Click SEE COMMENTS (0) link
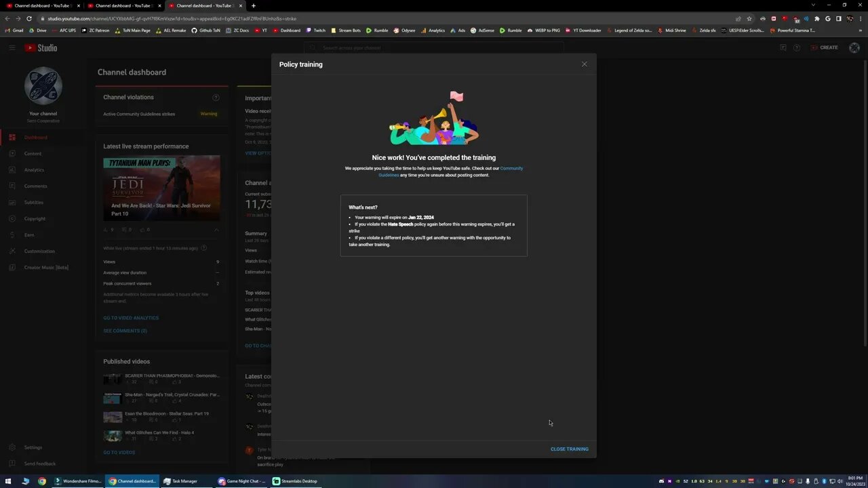868x488 pixels. click(x=125, y=331)
